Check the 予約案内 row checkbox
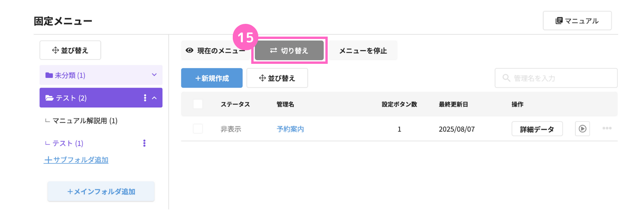The width and height of the screenshot is (644, 215). (x=198, y=129)
